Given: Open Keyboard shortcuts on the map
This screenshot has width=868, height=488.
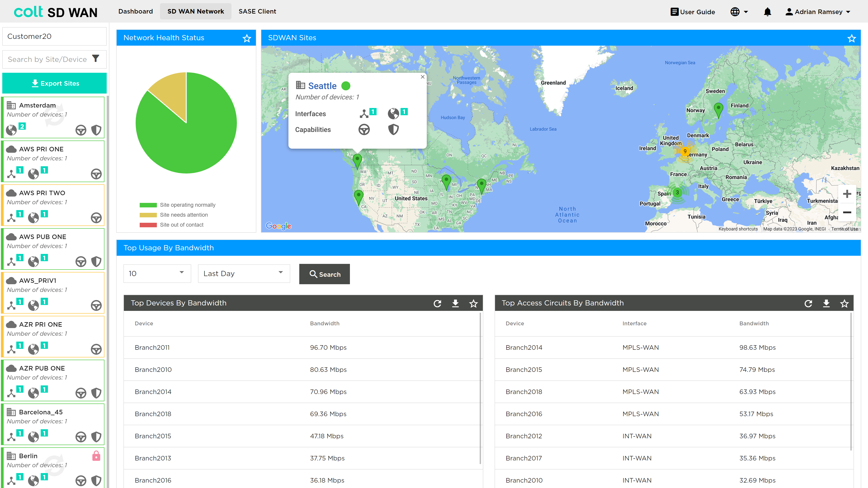Looking at the screenshot, I should 738,229.
